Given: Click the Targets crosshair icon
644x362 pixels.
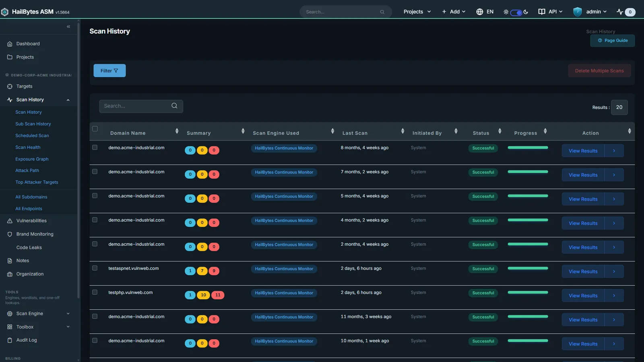Looking at the screenshot, I should (x=10, y=86).
